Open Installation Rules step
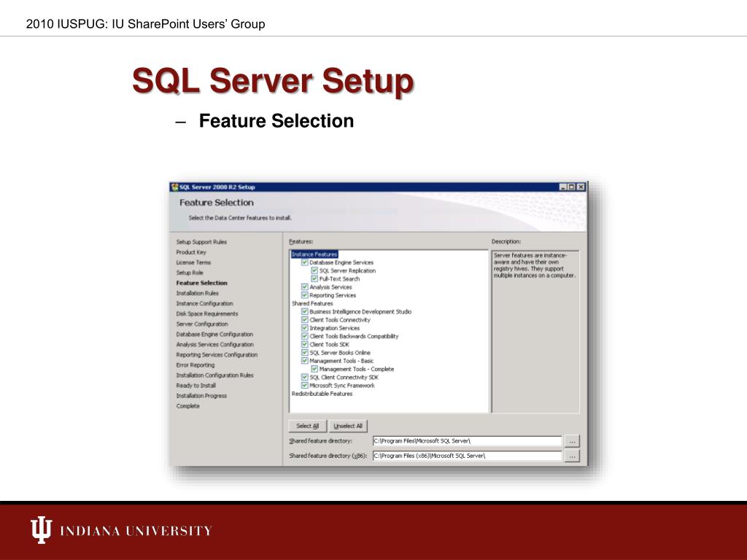Image resolution: width=747 pixels, height=560 pixels. (197, 293)
